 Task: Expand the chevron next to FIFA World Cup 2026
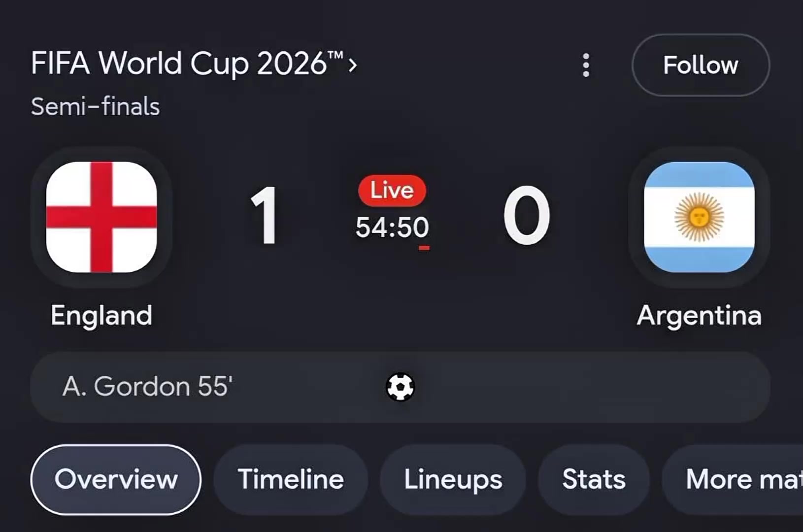coord(352,65)
